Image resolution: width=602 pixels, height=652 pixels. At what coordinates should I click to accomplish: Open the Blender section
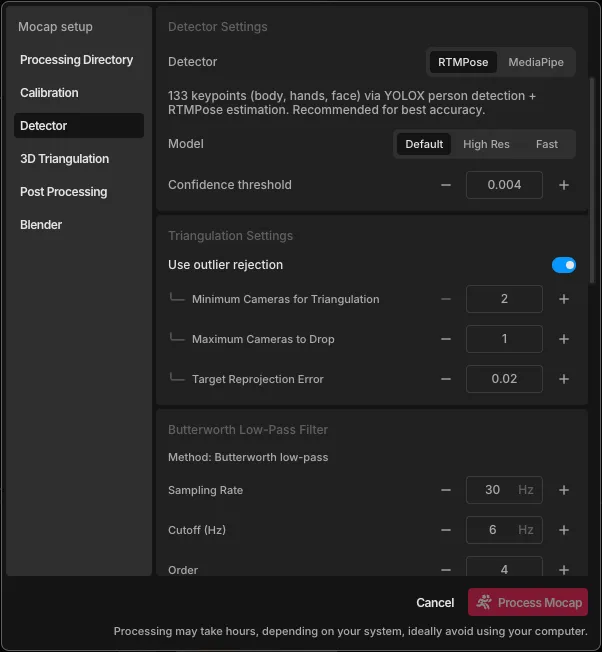click(x=79, y=225)
